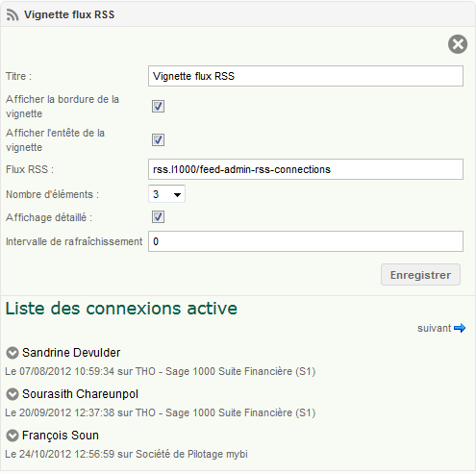This screenshot has width=476, height=474.
Task: Focus the Intervalle de rafraîchissement field
Action: pos(306,241)
